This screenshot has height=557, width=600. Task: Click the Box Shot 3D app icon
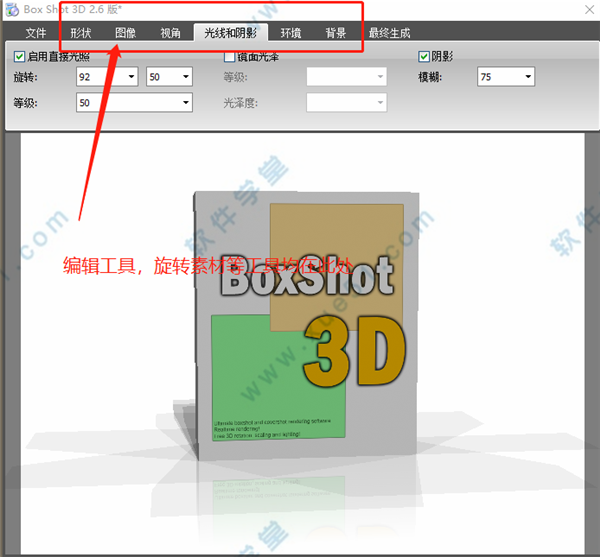click(12, 10)
